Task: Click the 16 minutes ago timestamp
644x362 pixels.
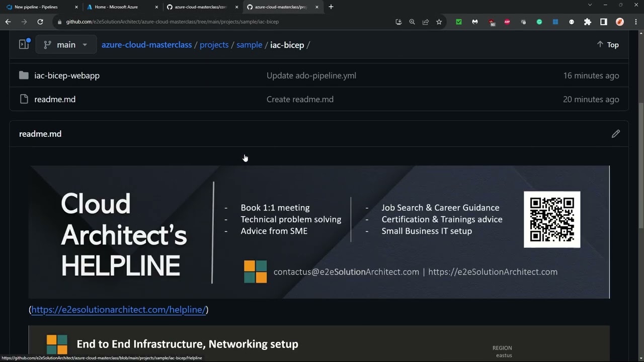Action: click(591, 75)
